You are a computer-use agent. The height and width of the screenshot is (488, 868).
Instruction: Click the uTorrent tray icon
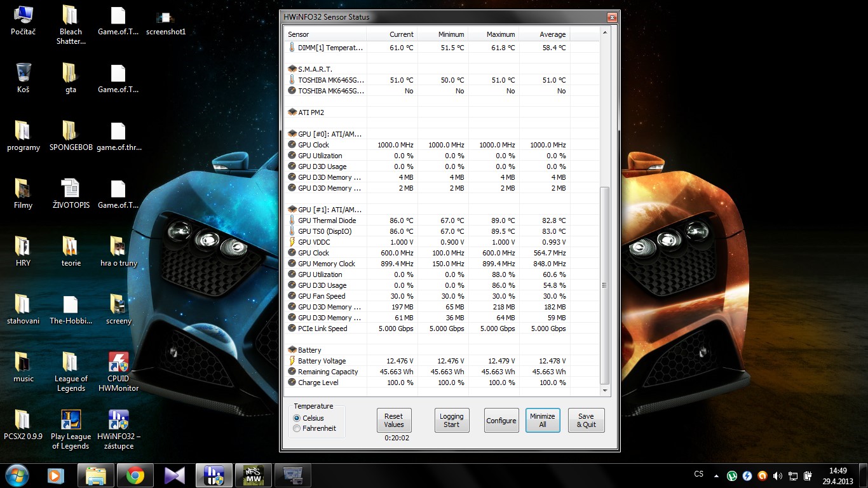tap(732, 475)
